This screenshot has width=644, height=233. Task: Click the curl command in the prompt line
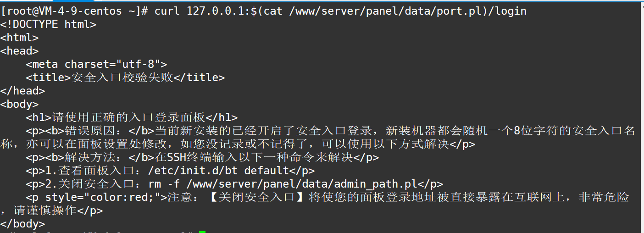point(167,11)
